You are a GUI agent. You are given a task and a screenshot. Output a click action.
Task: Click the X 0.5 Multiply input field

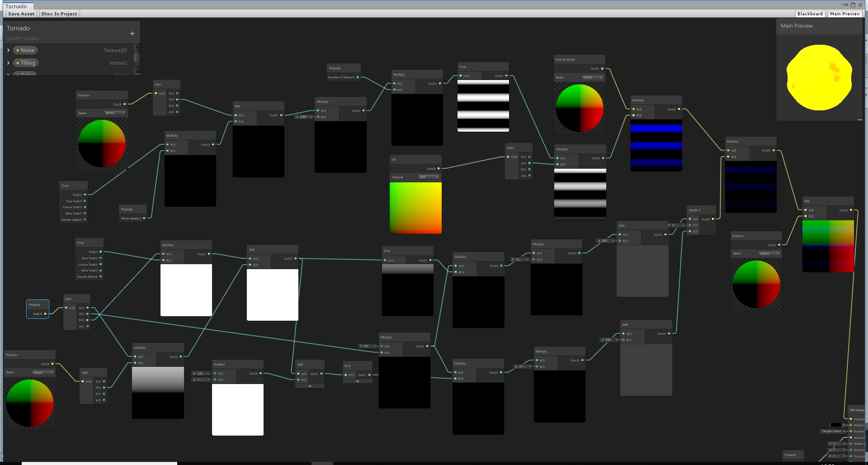pyautogui.click(x=368, y=346)
